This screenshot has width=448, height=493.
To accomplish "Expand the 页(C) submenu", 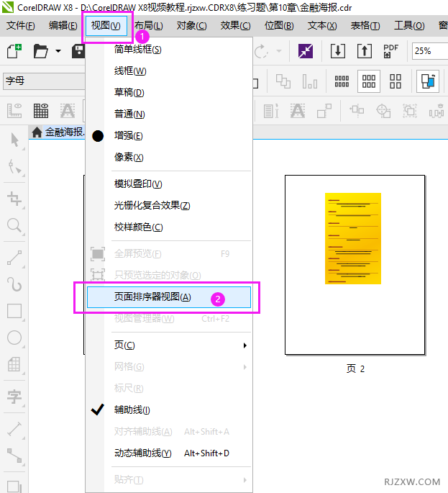I will 169,345.
